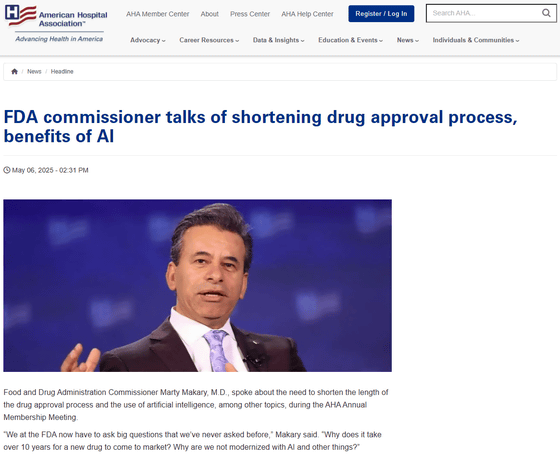Open the Career Resources dropdown
The image size is (560, 456).
(x=209, y=40)
